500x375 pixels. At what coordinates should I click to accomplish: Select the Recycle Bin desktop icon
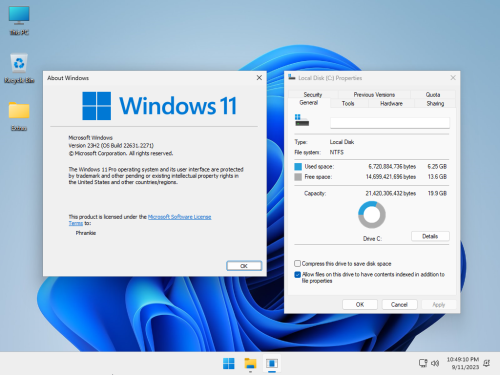19,68
